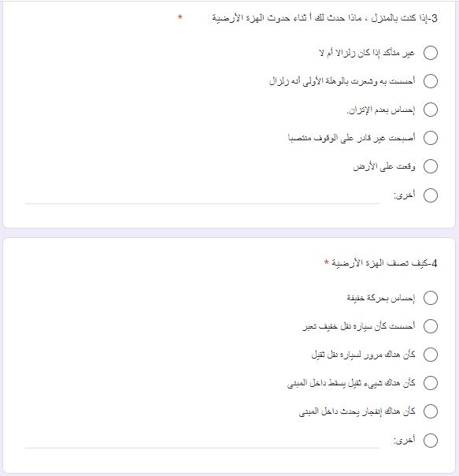This screenshot has height=476, width=459.
Task: Select radio 'غير متأكد إذا كان زلزالا أم لا'
Action: tap(431, 53)
